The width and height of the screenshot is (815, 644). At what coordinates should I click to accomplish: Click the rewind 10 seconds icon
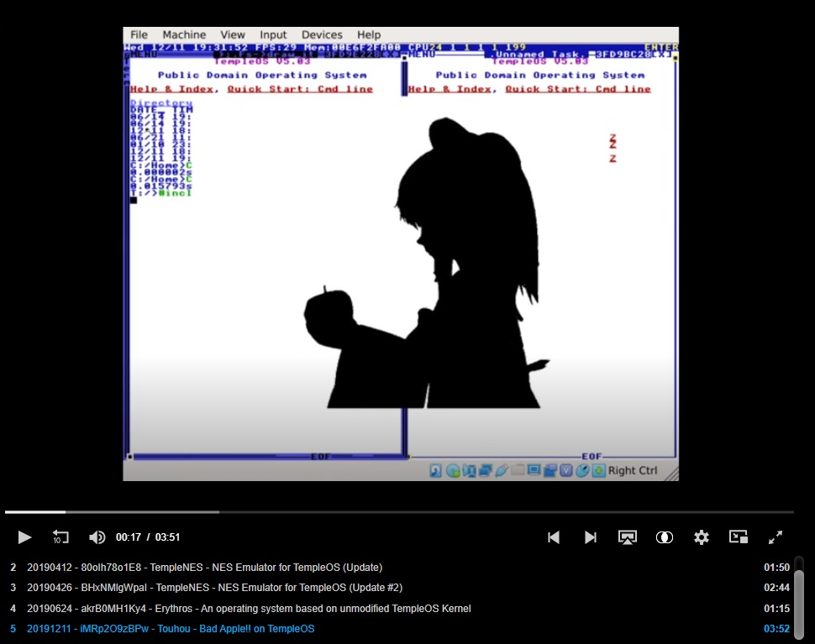[60, 537]
